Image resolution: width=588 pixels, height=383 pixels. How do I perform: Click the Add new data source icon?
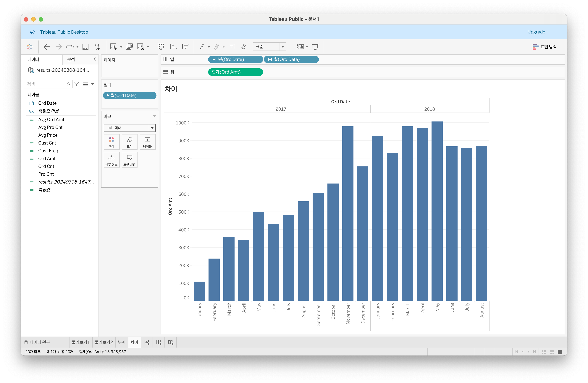click(97, 47)
